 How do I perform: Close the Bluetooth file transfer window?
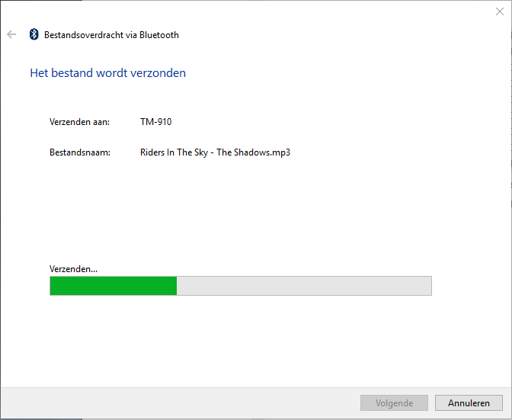(499, 11)
